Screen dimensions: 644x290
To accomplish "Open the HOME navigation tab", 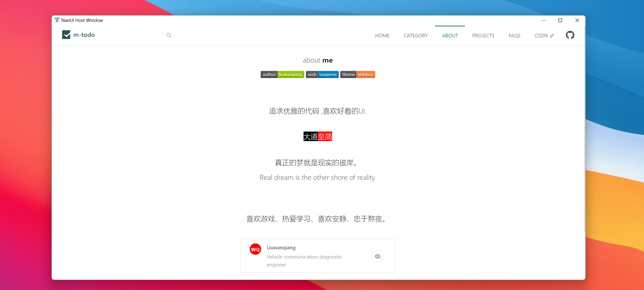I will (382, 36).
